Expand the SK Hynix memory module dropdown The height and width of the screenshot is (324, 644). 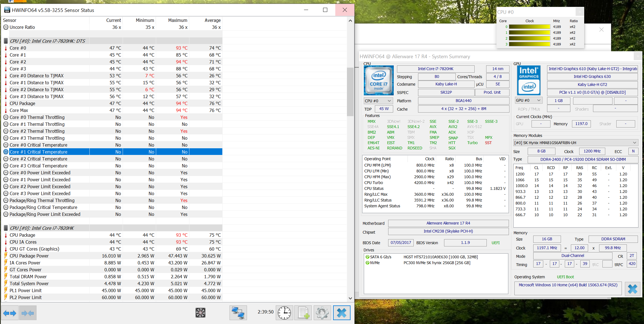[576, 143]
